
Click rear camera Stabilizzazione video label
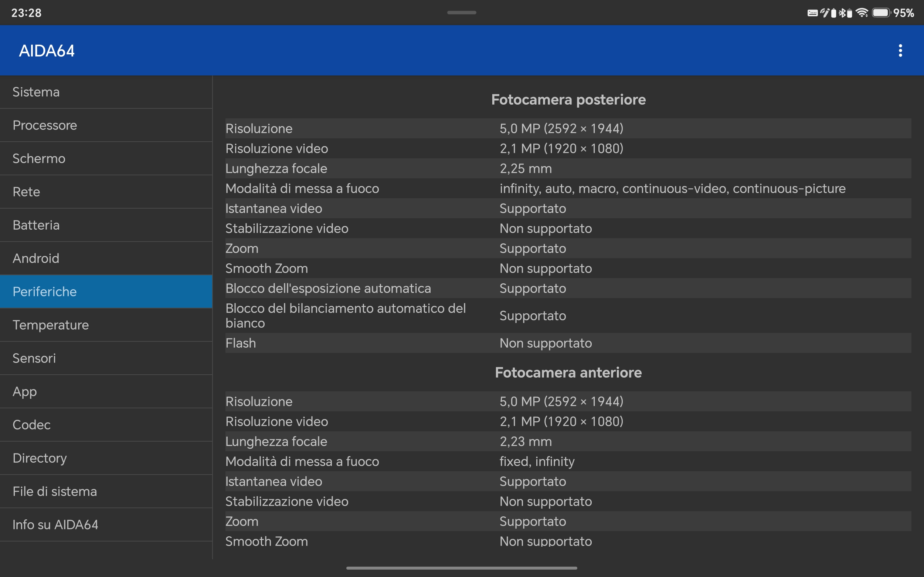coord(287,228)
